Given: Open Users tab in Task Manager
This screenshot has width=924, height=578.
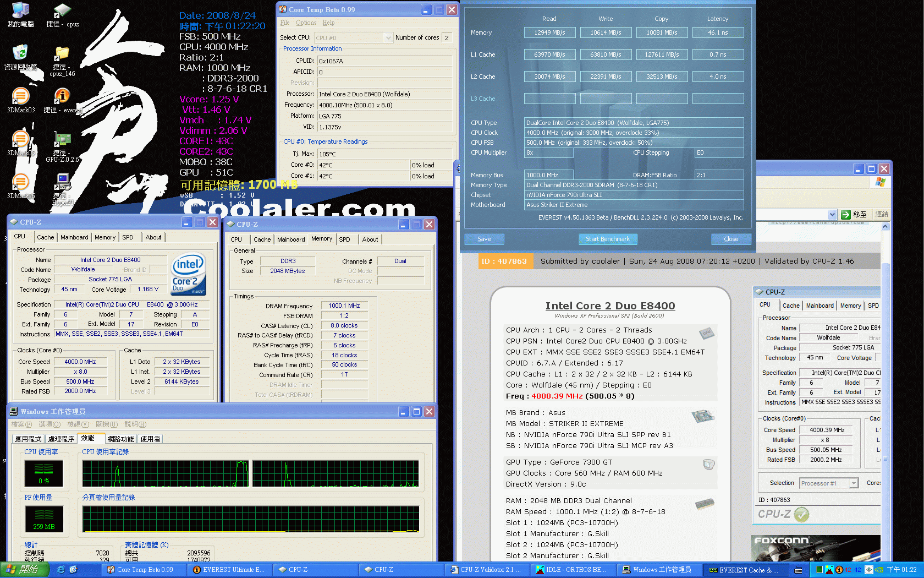Looking at the screenshot, I should (x=150, y=439).
